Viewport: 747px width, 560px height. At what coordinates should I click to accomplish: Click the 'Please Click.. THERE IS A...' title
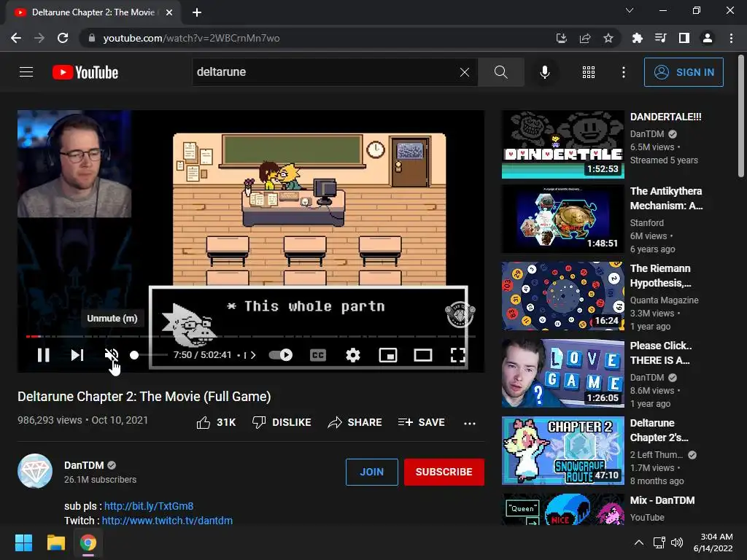tap(661, 353)
